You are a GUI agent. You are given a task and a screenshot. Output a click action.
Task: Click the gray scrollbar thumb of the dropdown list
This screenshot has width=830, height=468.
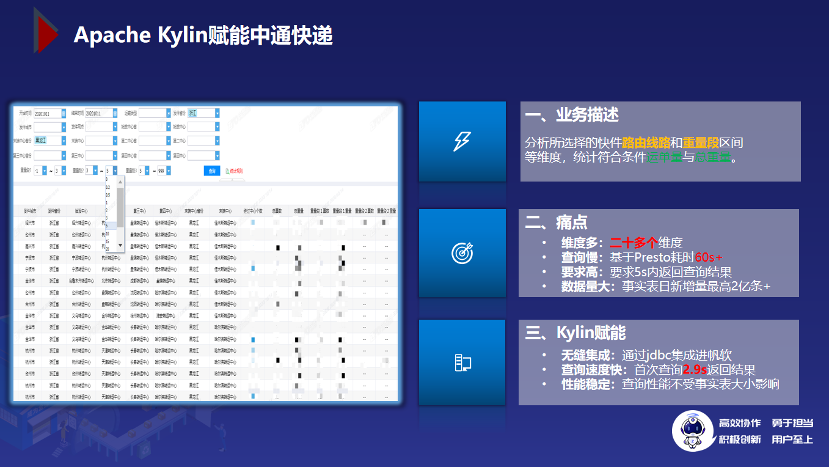point(120,207)
